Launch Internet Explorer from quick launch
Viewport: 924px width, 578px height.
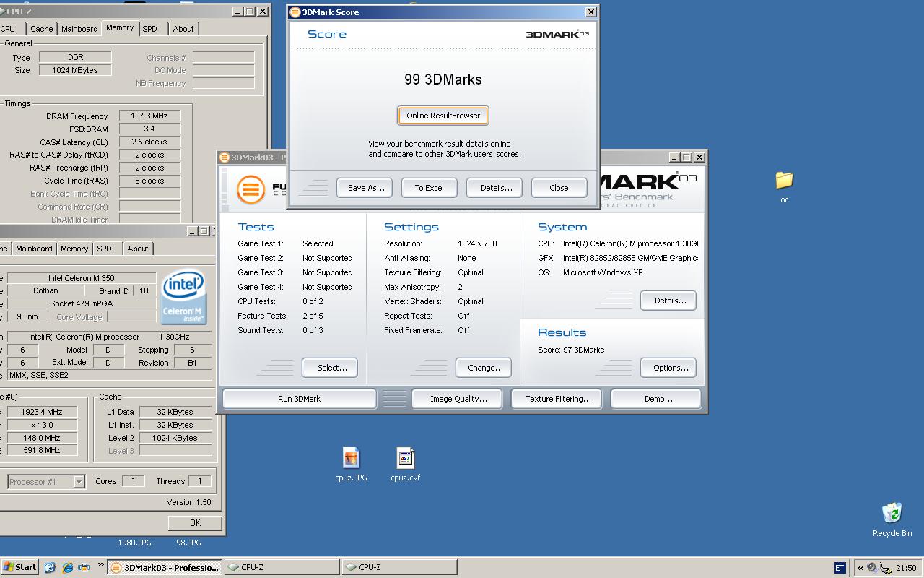(x=67, y=568)
